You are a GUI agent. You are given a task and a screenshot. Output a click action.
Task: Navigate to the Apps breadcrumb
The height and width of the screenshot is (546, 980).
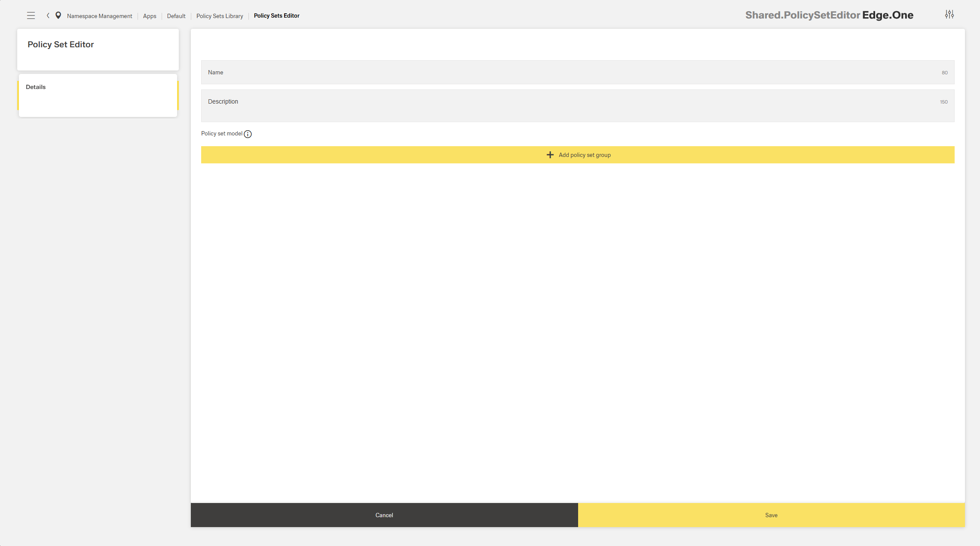149,16
